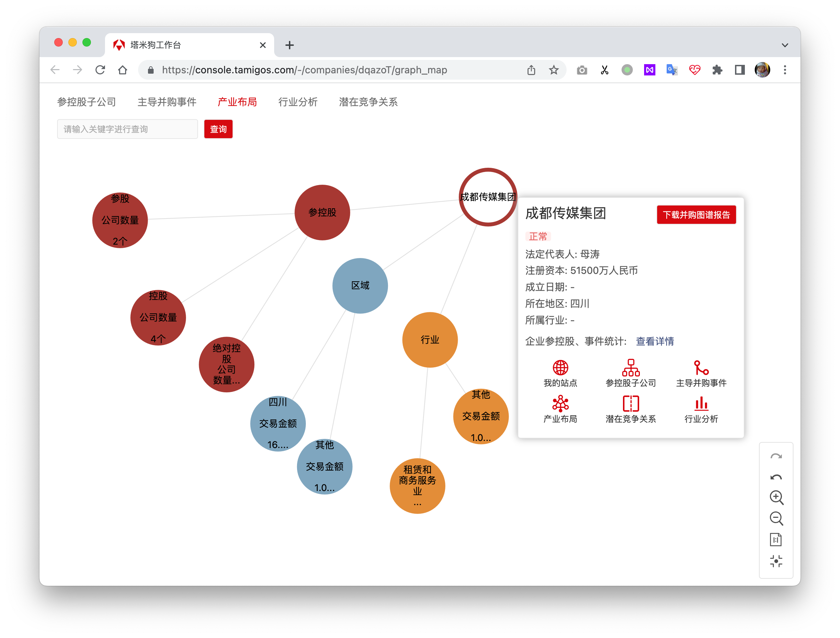
Task: Bookmark this page with the star
Action: click(x=553, y=70)
